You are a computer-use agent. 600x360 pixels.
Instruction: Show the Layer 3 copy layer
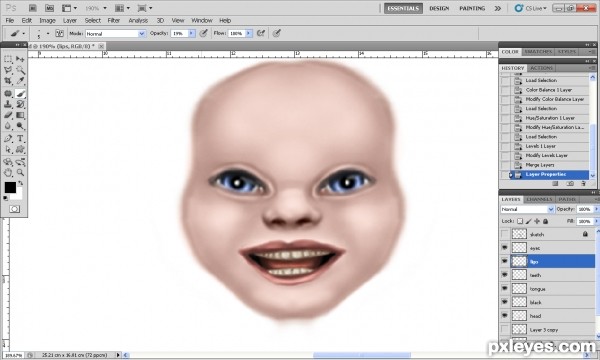click(x=505, y=329)
